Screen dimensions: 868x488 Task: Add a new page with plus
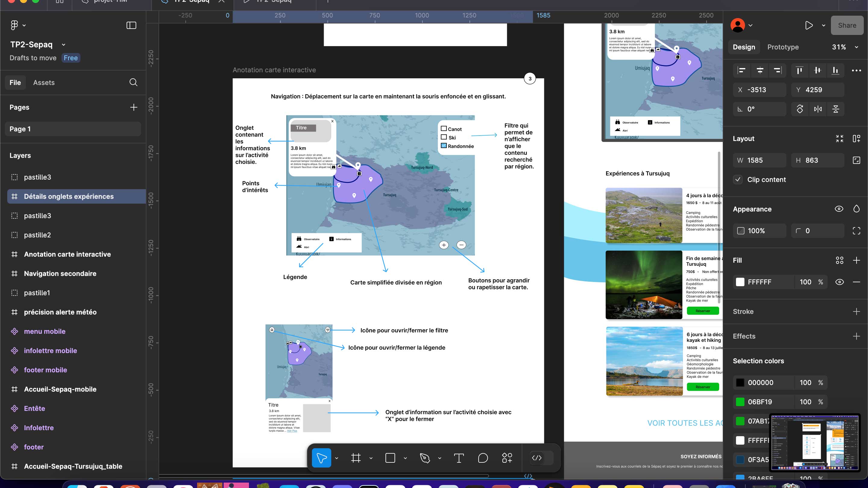click(x=134, y=107)
